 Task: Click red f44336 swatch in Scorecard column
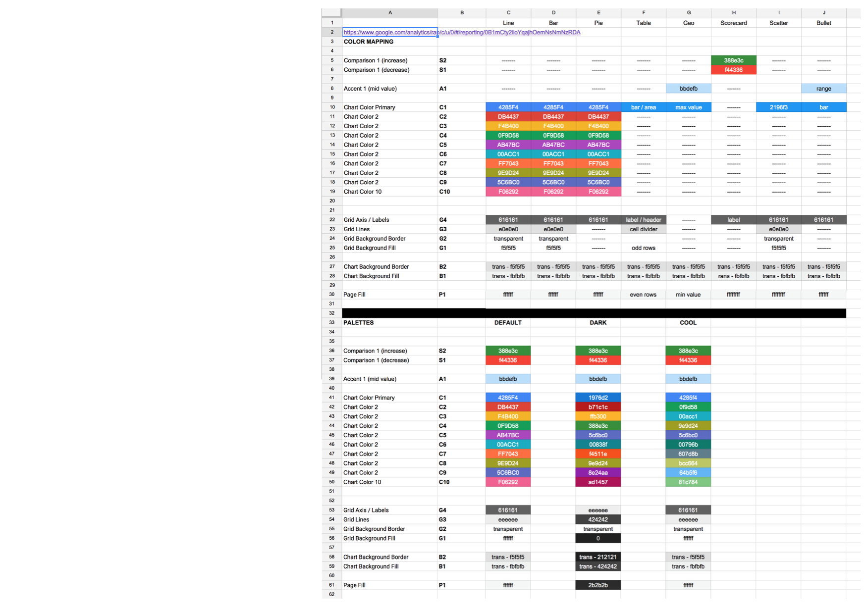734,70
